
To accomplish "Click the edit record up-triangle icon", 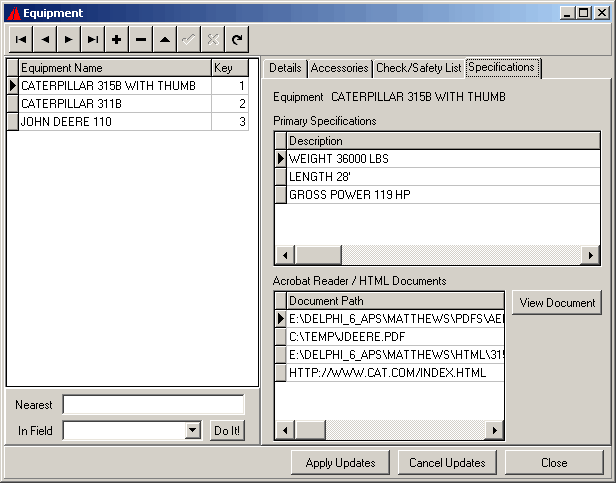I will [165, 39].
